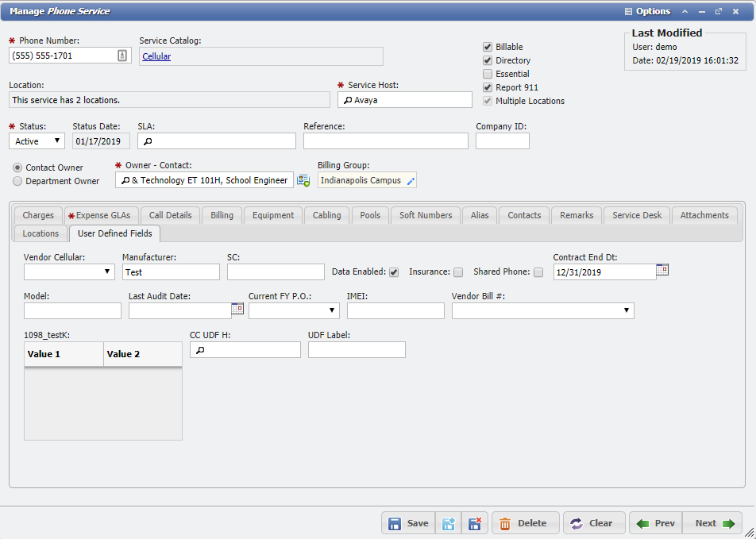Viewport: 756px width, 539px height.
Task: Open the Last Audit Date calendar picker
Action: pos(236,310)
